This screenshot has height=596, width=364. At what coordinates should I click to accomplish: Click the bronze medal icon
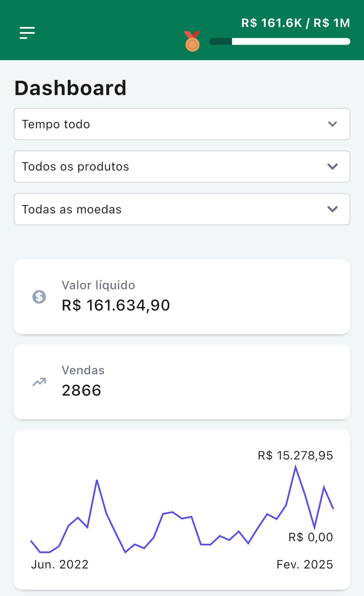tap(192, 41)
